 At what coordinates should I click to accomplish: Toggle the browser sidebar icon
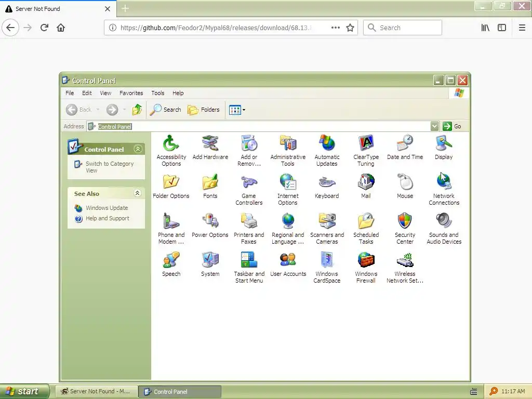[x=502, y=28]
